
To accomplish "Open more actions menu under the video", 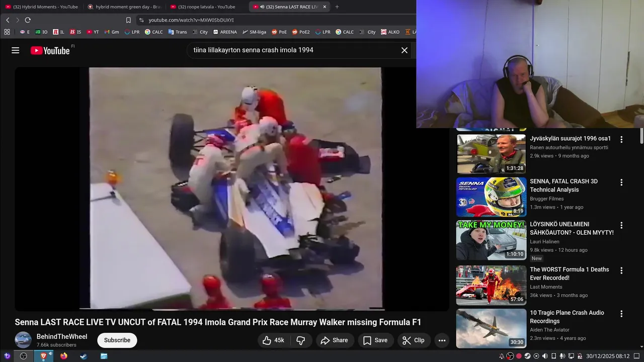I will point(442,340).
